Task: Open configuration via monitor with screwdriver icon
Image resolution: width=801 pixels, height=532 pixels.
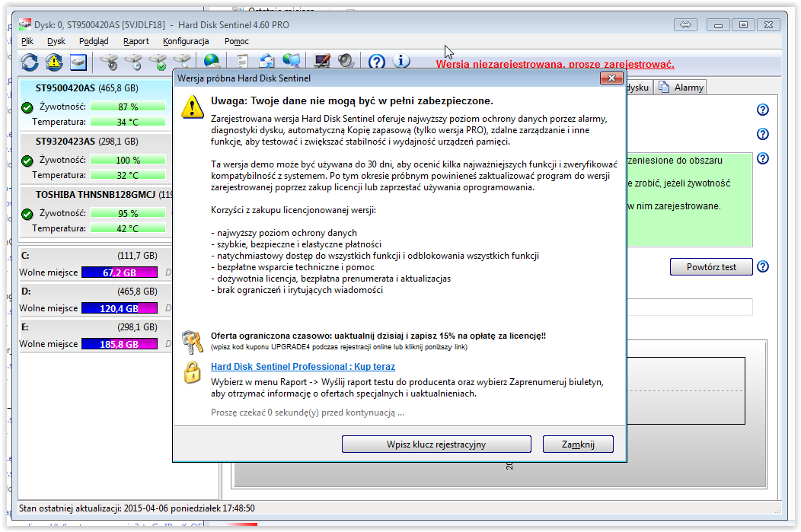Action: point(322,61)
